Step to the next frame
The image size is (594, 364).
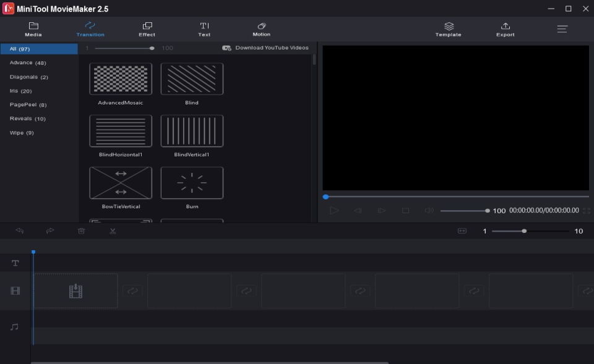[x=382, y=210]
